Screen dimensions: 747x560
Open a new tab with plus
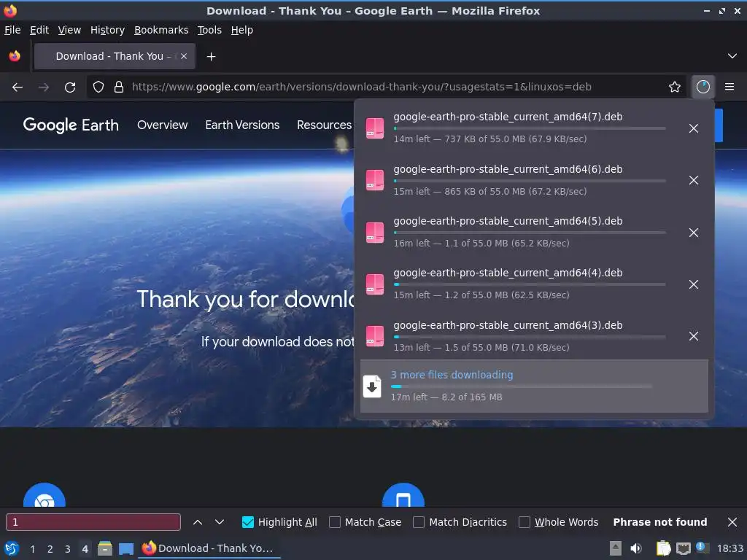211,57
